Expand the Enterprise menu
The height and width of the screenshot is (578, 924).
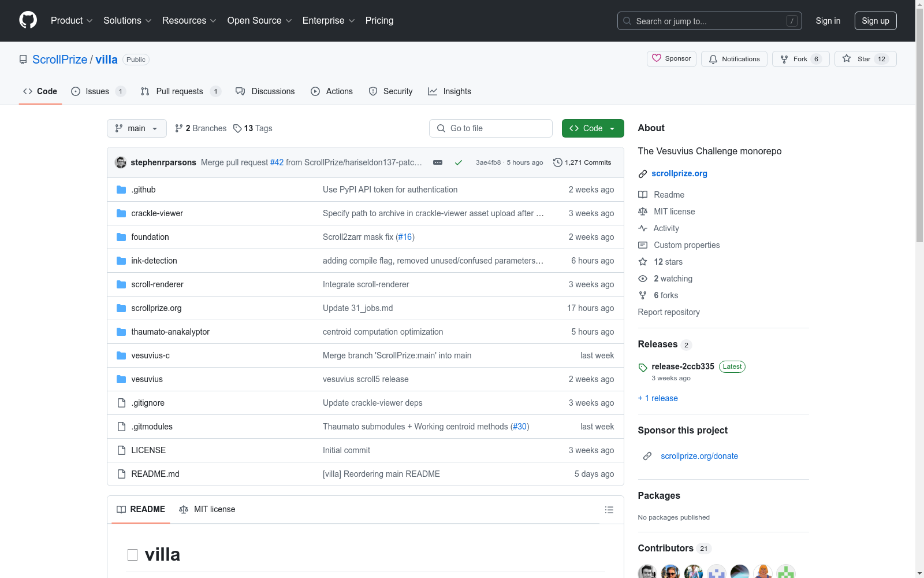pos(329,21)
